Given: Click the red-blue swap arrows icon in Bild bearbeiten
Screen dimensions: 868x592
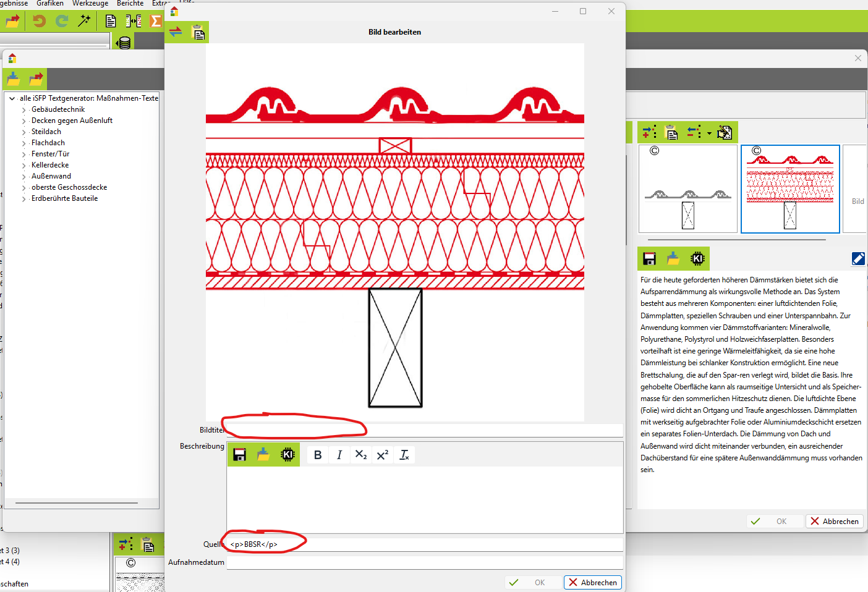Looking at the screenshot, I should pyautogui.click(x=176, y=32).
